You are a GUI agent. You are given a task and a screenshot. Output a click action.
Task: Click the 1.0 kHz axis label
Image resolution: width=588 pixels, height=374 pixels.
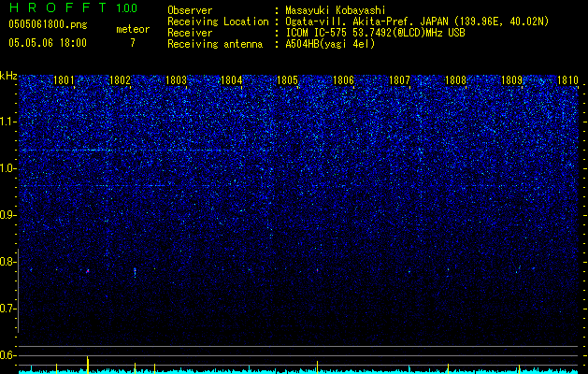coord(8,168)
